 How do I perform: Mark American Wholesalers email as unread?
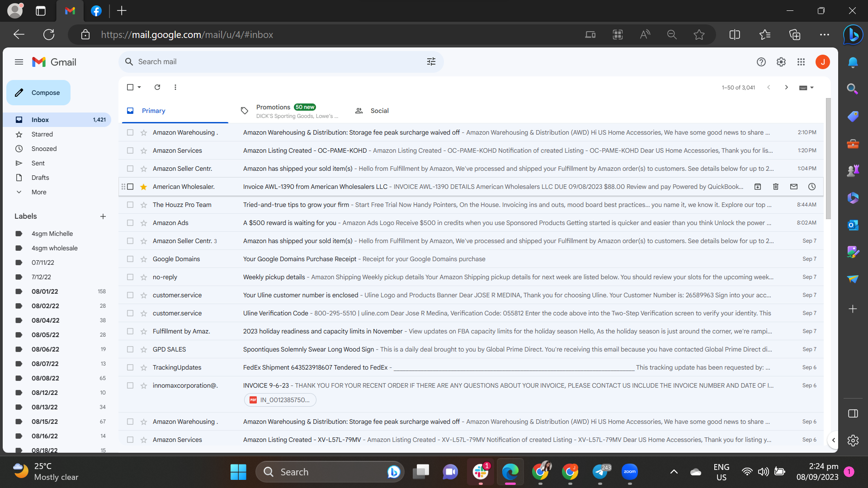(794, 187)
